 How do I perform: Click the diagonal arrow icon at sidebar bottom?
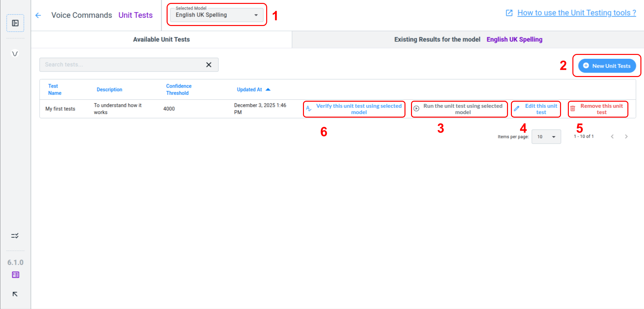[15, 294]
